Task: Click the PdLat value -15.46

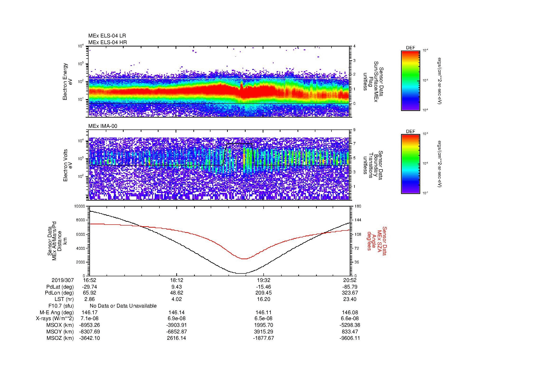Action: [263, 287]
